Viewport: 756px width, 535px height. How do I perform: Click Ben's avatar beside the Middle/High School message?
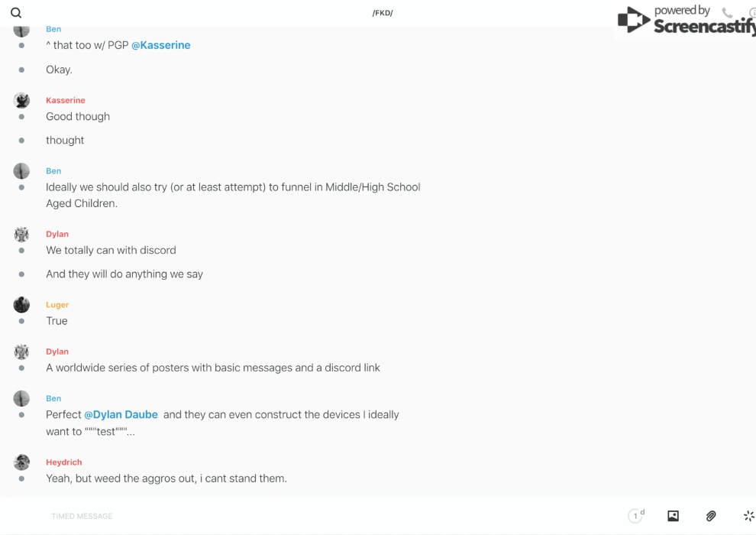(21, 171)
